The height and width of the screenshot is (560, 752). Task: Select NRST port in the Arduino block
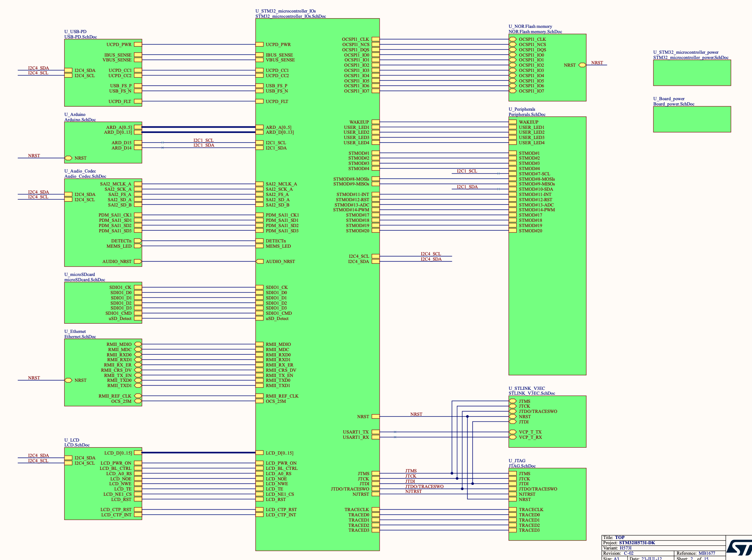point(68,158)
